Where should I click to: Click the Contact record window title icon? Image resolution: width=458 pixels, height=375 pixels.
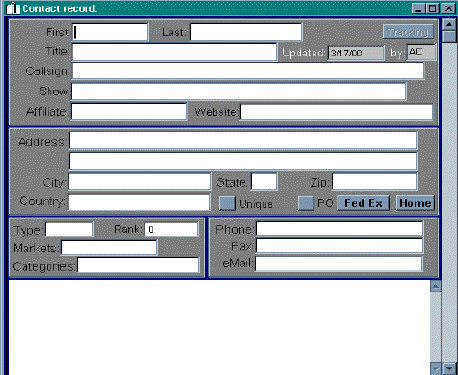(13, 8)
